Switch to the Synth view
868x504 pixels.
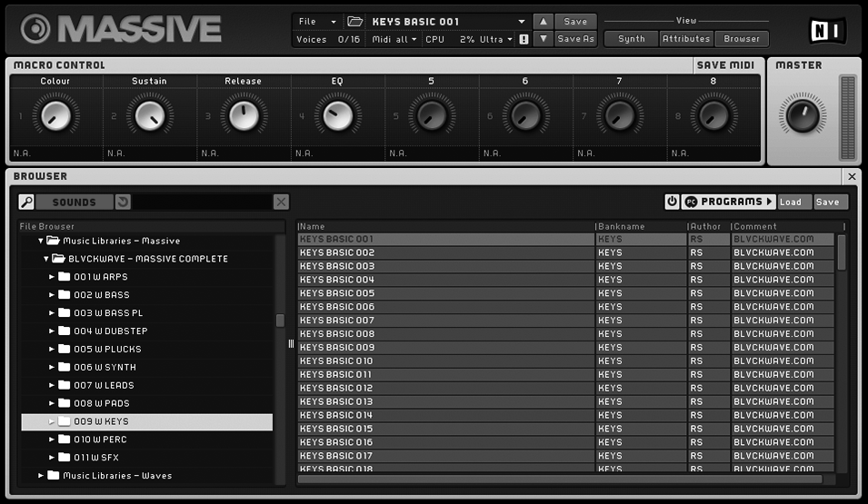[x=631, y=39]
